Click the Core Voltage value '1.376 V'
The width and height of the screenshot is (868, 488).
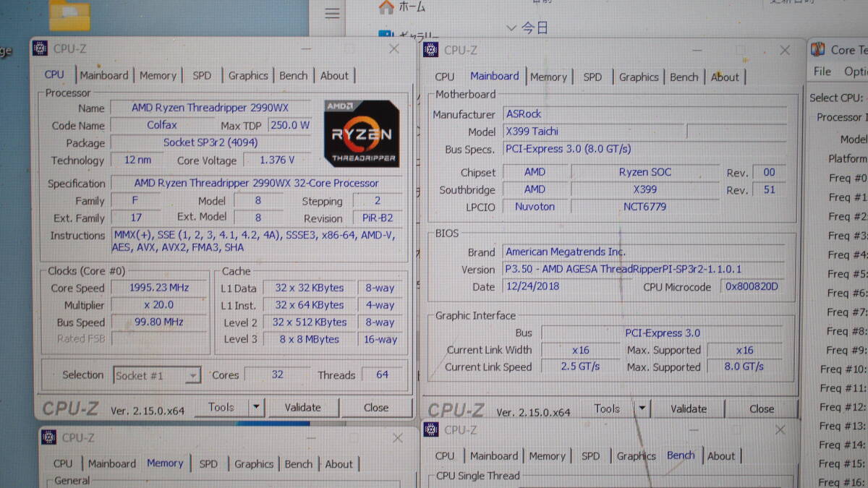tap(278, 160)
